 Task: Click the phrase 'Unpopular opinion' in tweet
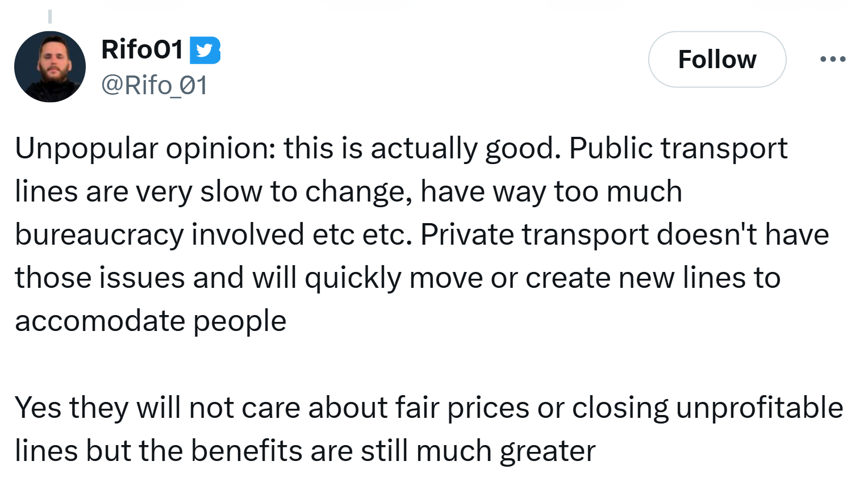[145, 149]
